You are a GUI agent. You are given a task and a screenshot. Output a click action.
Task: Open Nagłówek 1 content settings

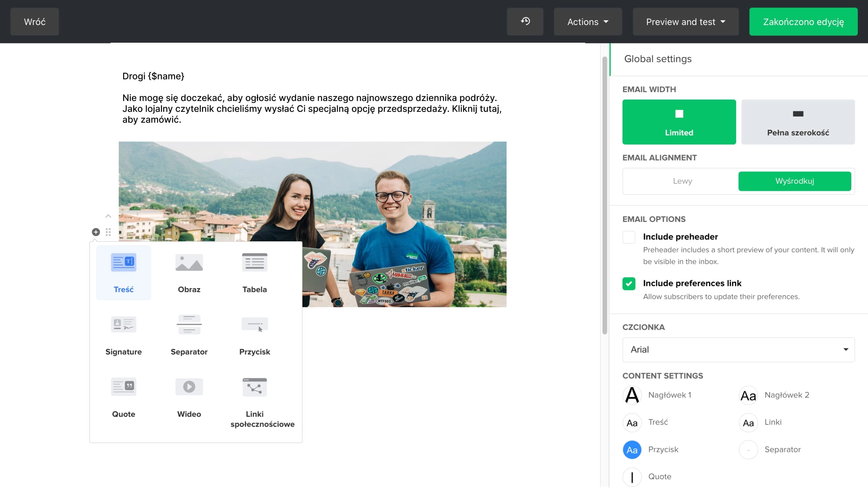pyautogui.click(x=632, y=395)
